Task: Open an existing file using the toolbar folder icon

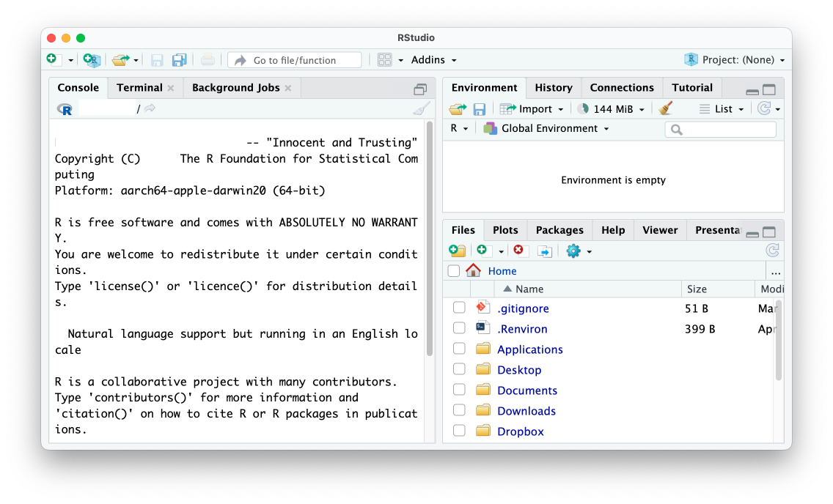Action: click(x=120, y=60)
